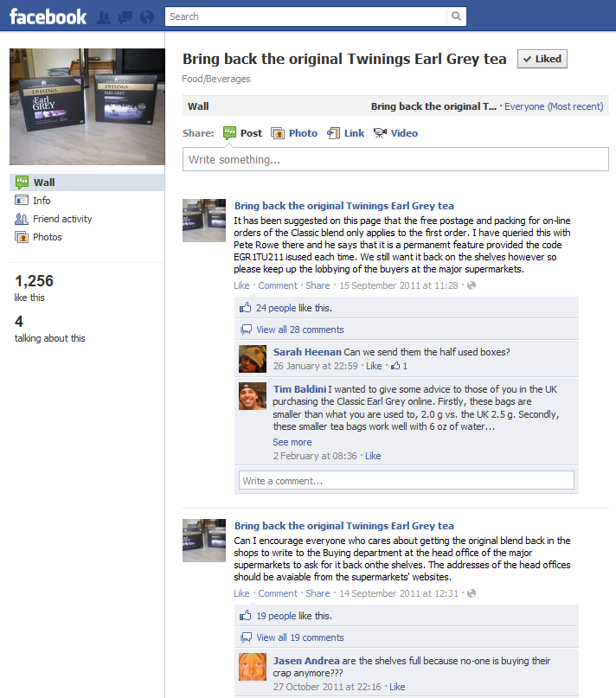The width and height of the screenshot is (616, 698).
Task: Open notifications globe icon in top bar
Action: 147,17
